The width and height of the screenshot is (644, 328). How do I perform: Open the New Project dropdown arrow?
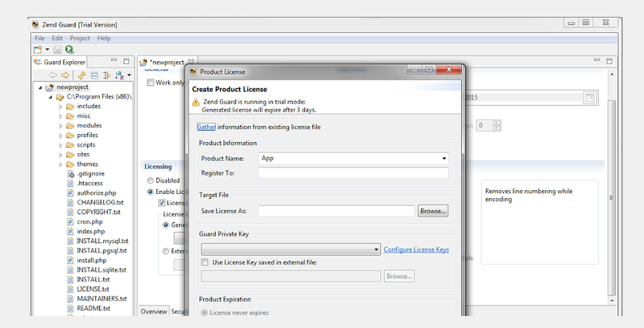(47, 50)
